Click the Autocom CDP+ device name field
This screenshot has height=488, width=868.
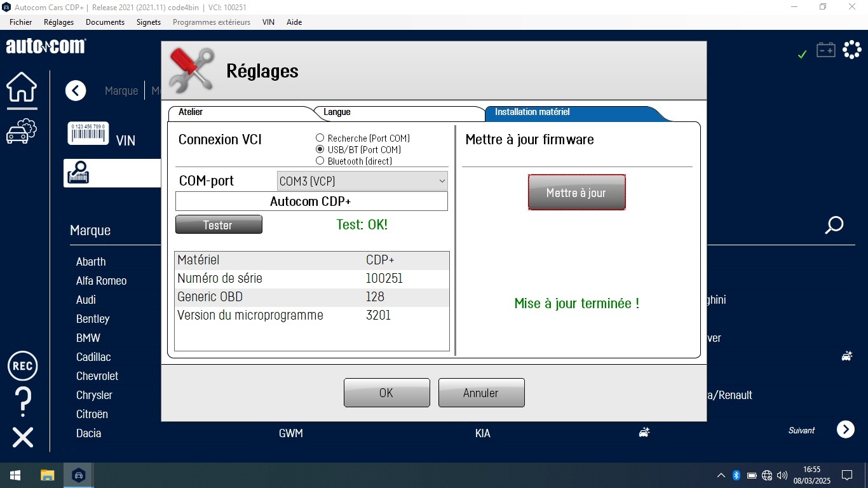coord(311,201)
